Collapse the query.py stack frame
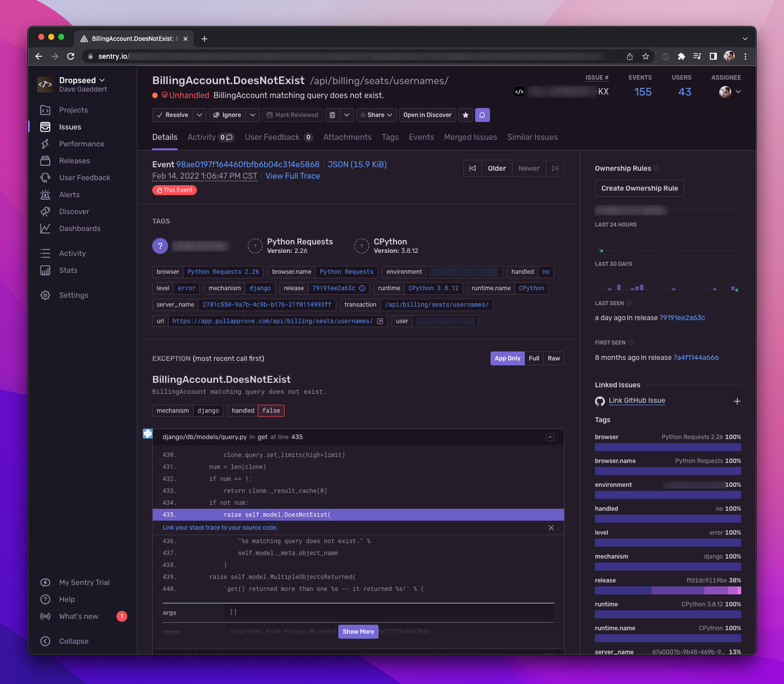This screenshot has width=784, height=684. 550,437
